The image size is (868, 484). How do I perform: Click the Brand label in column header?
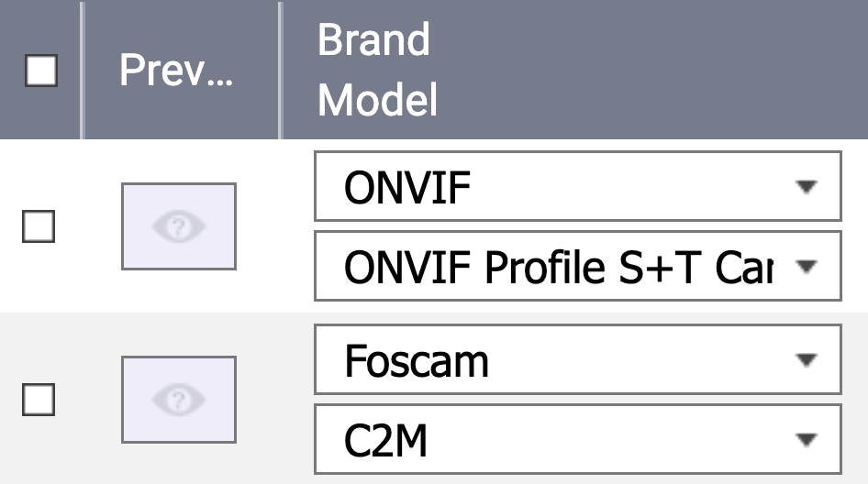pyautogui.click(x=373, y=41)
